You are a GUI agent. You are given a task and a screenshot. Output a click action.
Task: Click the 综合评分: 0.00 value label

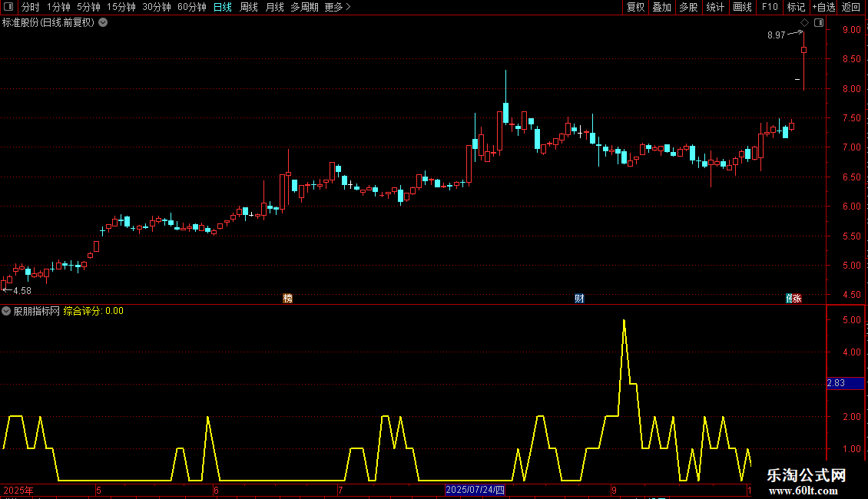[94, 311]
